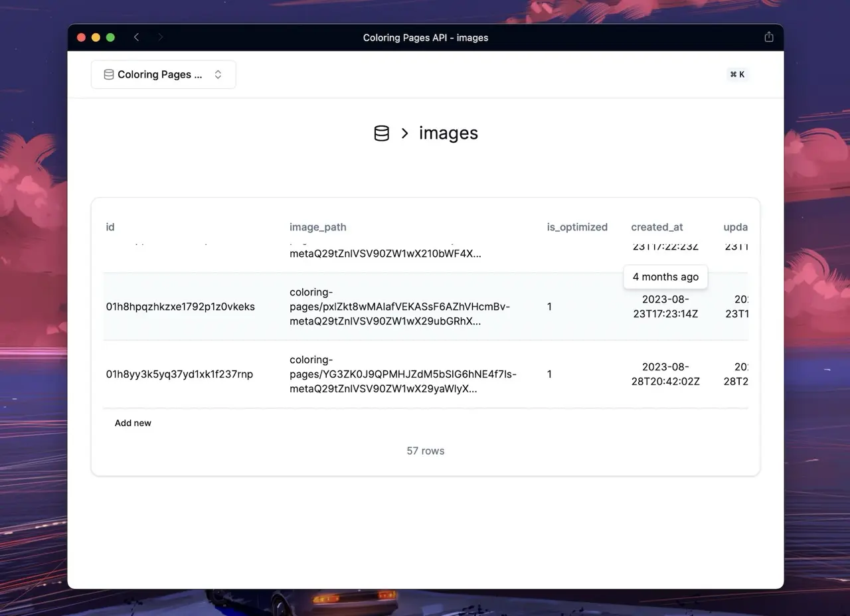850x616 pixels.
Task: Select id 01h8yy3k5yq37yd1xk1f237rnp
Action: (x=179, y=374)
